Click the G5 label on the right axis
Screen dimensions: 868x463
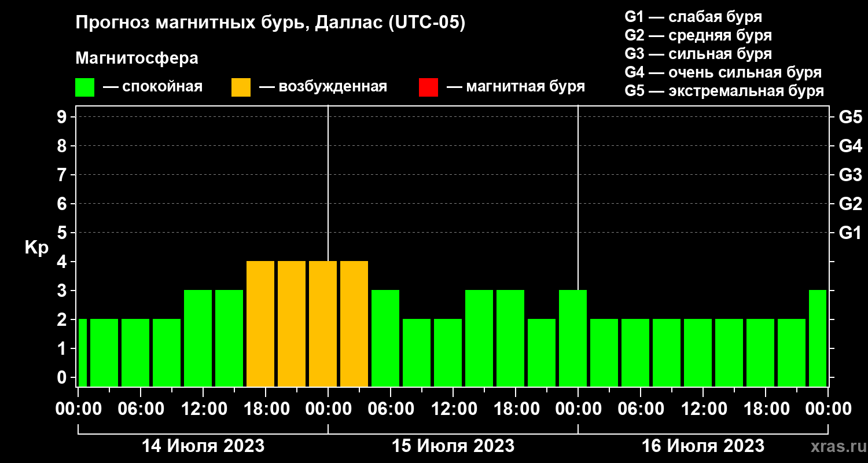tap(850, 117)
